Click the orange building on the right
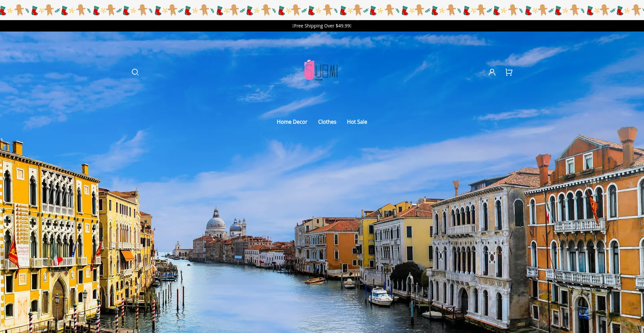Image resolution: width=644 pixels, height=333 pixels. 587,235
